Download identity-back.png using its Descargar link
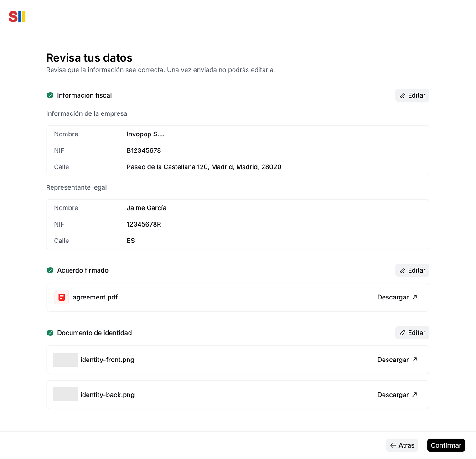476x459 pixels. coord(393,394)
